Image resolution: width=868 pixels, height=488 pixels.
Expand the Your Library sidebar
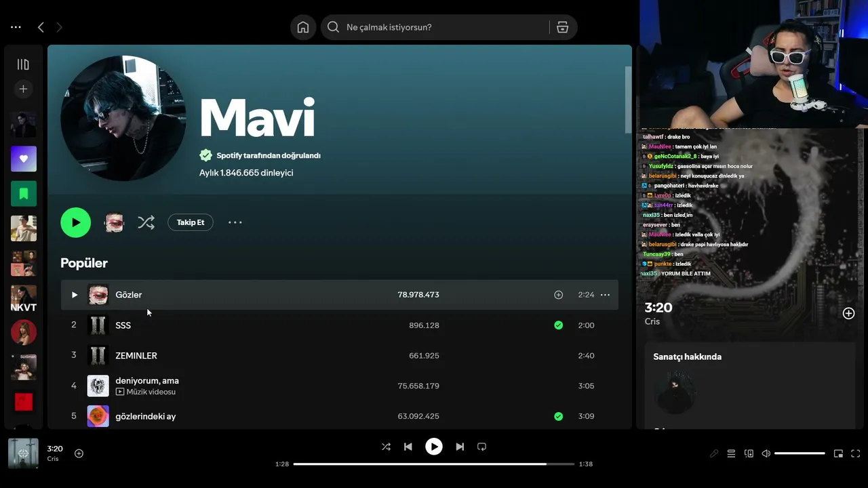[x=23, y=64]
